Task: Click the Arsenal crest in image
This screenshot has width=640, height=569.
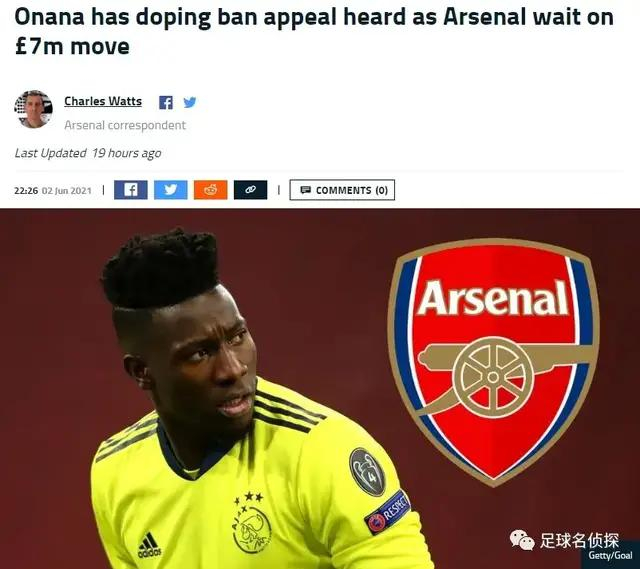Action: (x=494, y=362)
